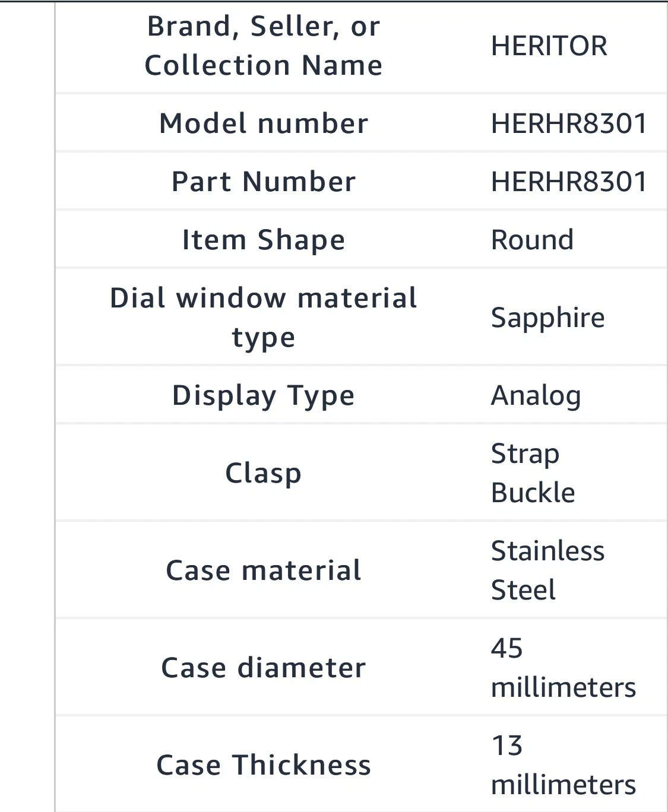Select the HERITOR brand value
Screen dimensions: 668x812
549,46
